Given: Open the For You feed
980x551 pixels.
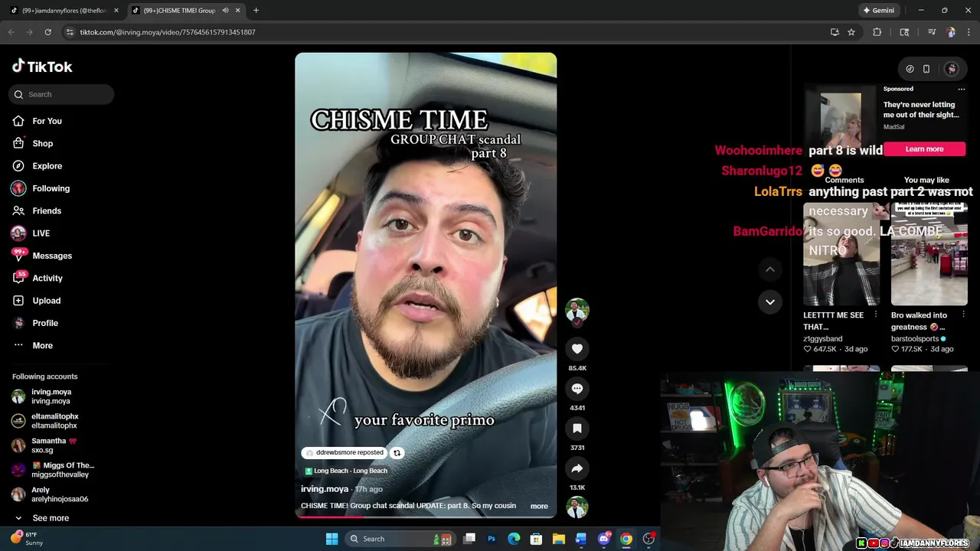Looking at the screenshot, I should pos(47,121).
